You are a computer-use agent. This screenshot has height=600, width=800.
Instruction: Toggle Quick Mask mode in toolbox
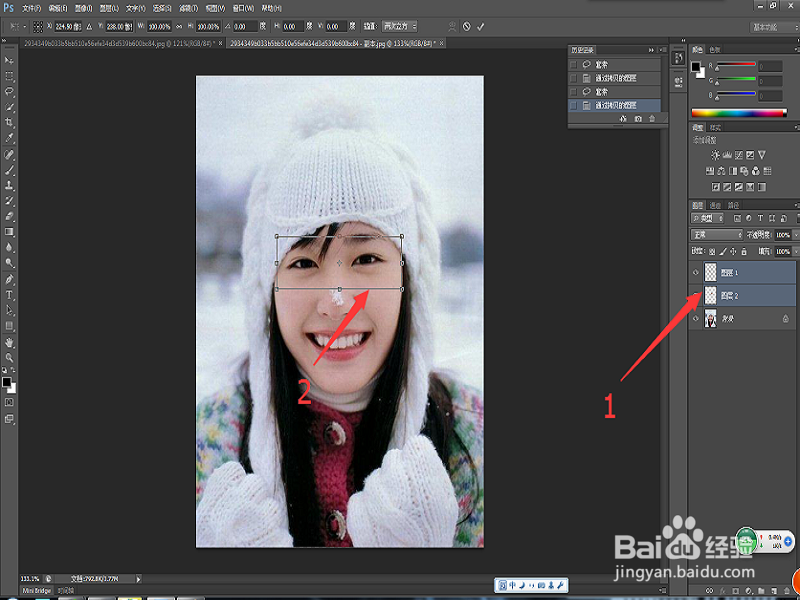[9, 403]
